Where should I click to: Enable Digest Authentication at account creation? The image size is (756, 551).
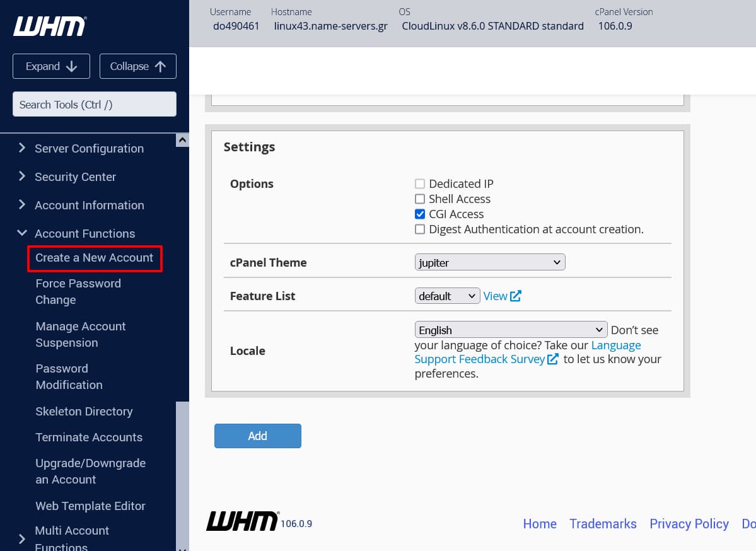[420, 229]
